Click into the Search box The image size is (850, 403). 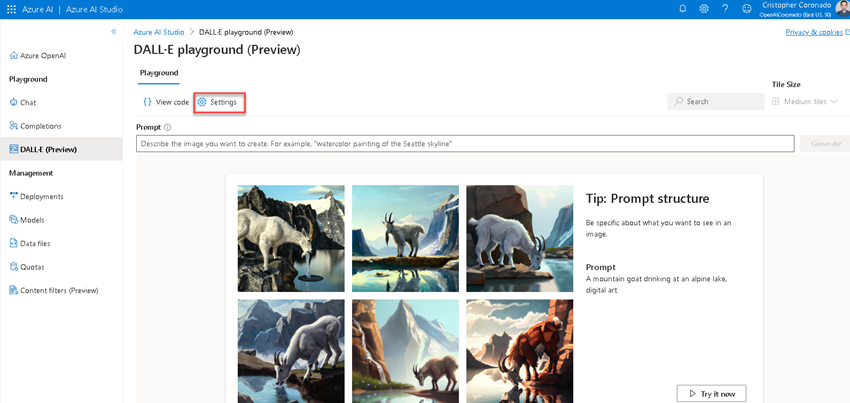[716, 101]
